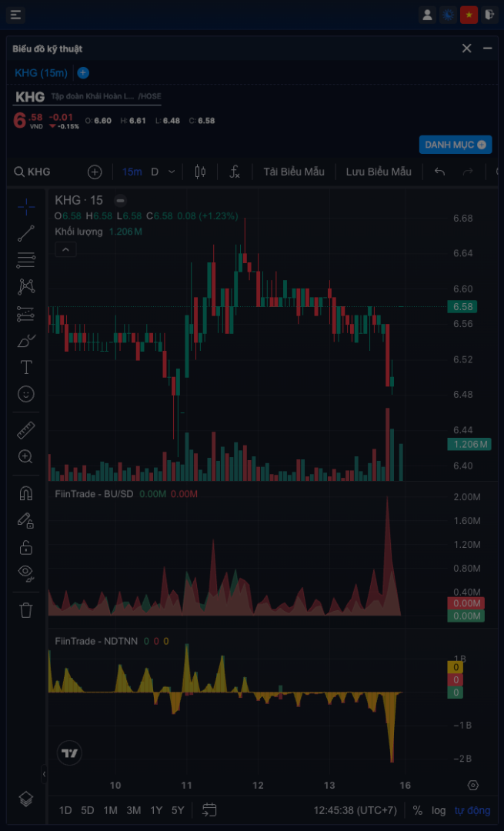Toggle percent scale %
This screenshot has height=831, width=504.
click(418, 810)
